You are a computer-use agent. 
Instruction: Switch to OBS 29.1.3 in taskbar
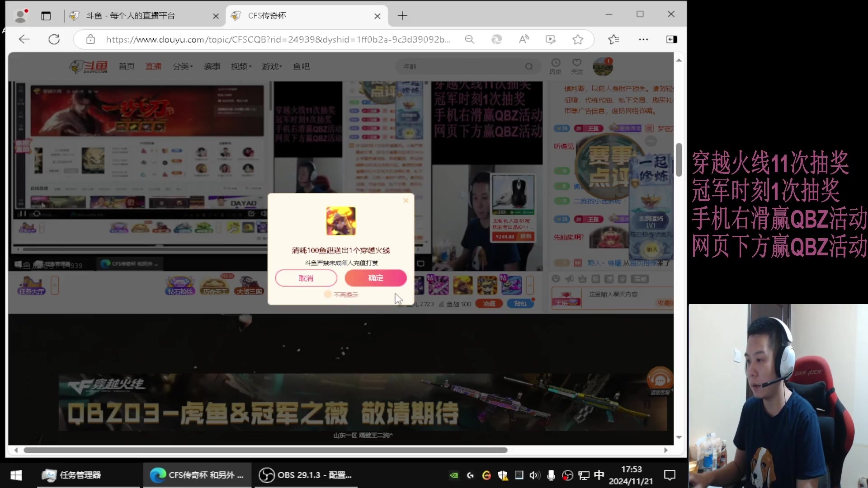[306, 475]
